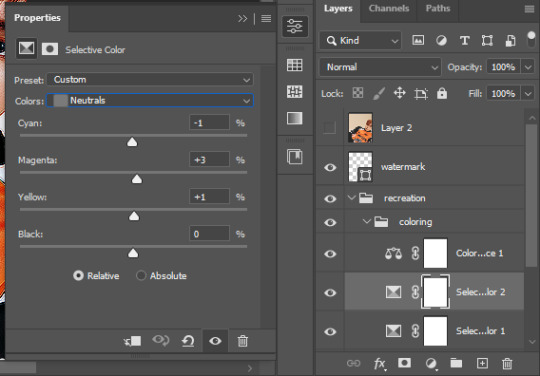Collapse Properties panel with double arrows
The height and width of the screenshot is (376, 540).
242,18
